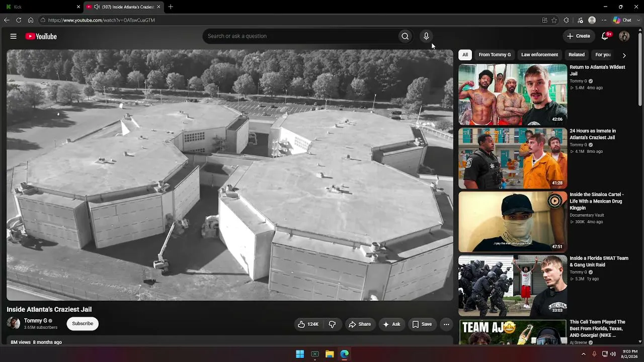
Task: Open the 'This Cali Team Played The Best' title
Action: point(598,329)
